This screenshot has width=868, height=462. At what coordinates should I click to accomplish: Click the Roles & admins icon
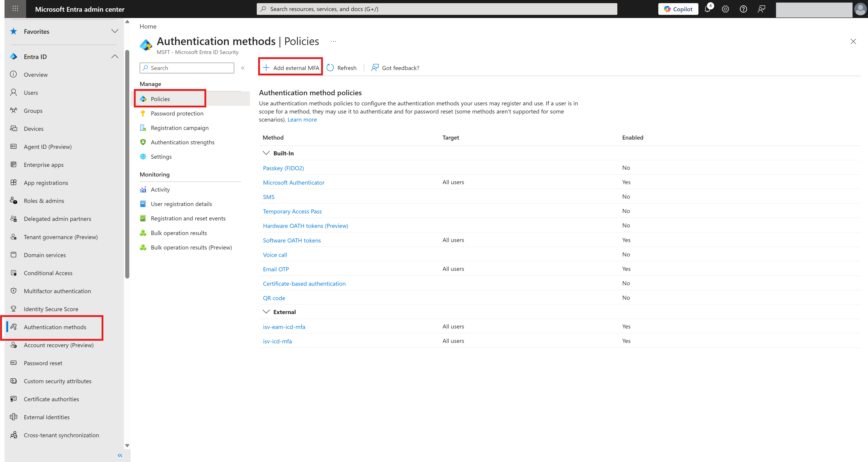pos(14,201)
